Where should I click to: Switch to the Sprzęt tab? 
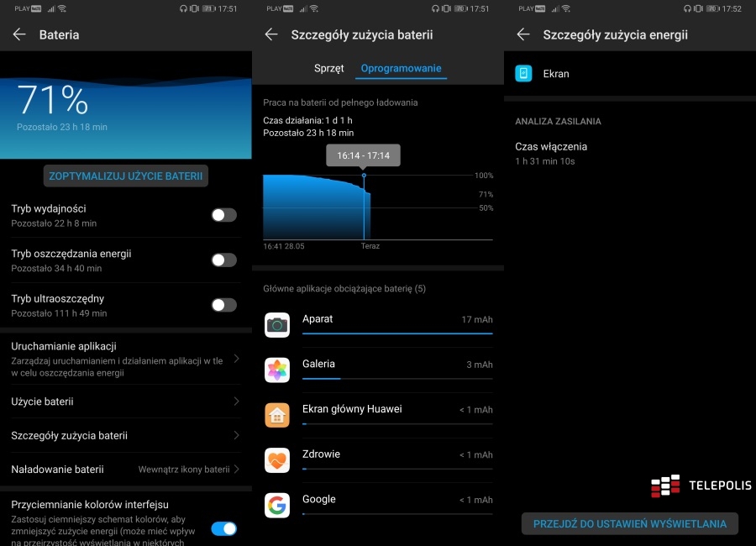[329, 69]
